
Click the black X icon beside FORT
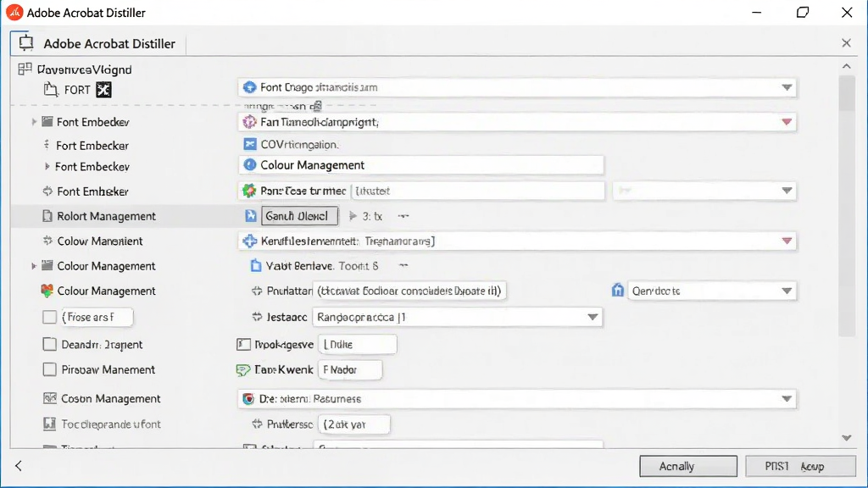(x=103, y=90)
